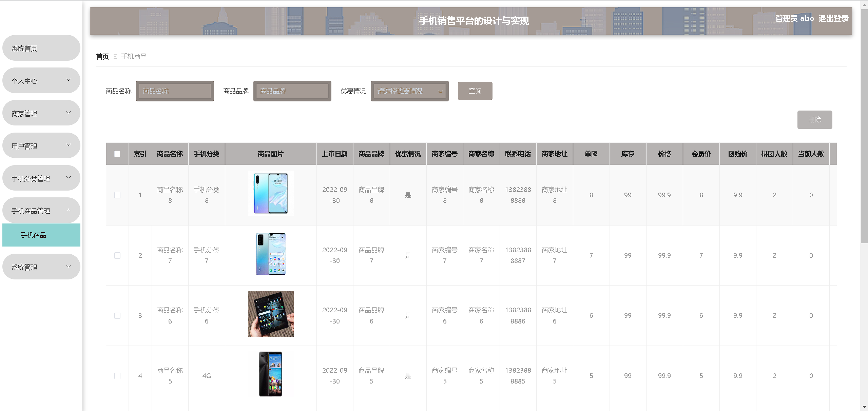Open the 优惠情况 dropdown selector

[x=409, y=91]
